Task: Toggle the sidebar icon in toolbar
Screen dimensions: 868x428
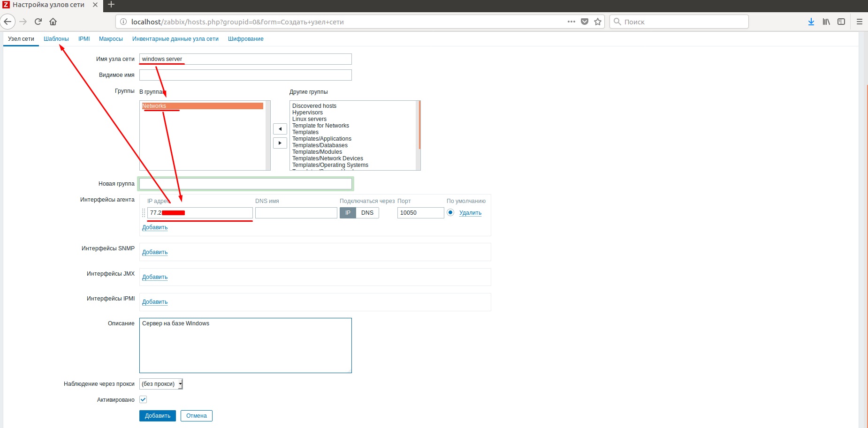Action: pos(841,22)
